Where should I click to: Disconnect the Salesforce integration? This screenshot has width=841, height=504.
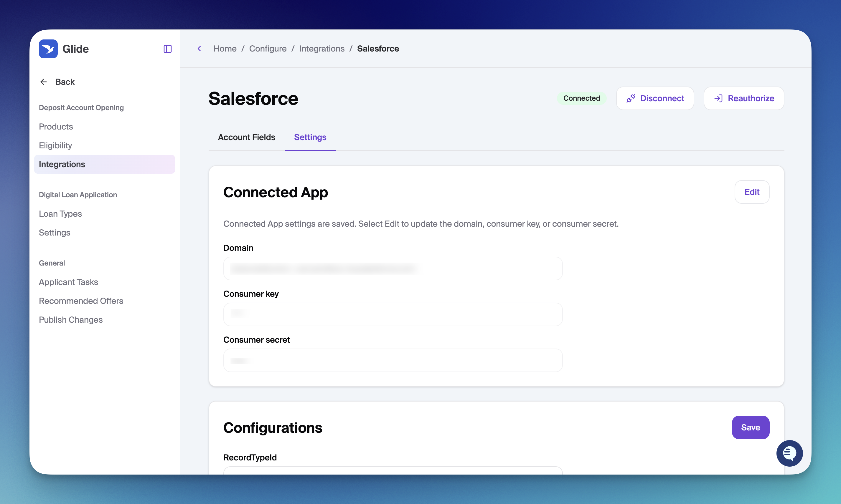tap(655, 98)
